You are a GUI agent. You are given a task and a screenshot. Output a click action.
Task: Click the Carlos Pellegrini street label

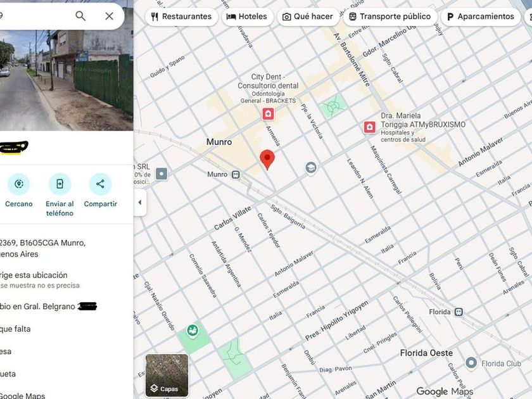408,314
